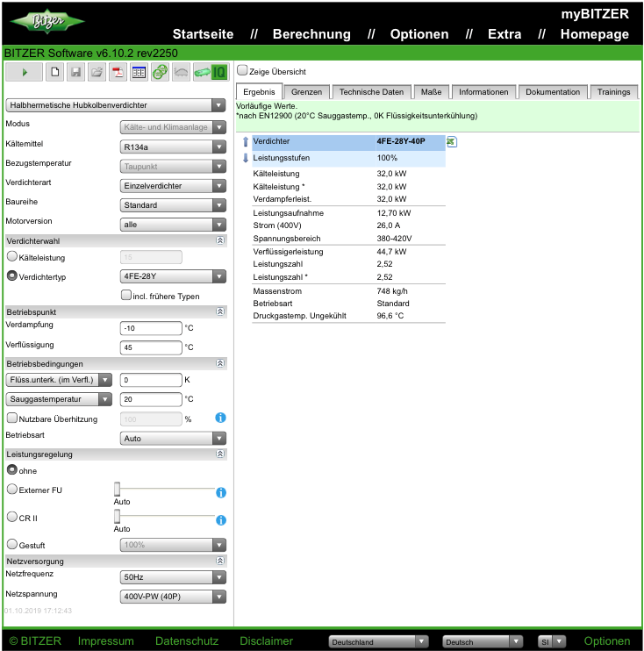Open the Impressum link
This screenshot has width=644, height=651.
click(x=105, y=641)
